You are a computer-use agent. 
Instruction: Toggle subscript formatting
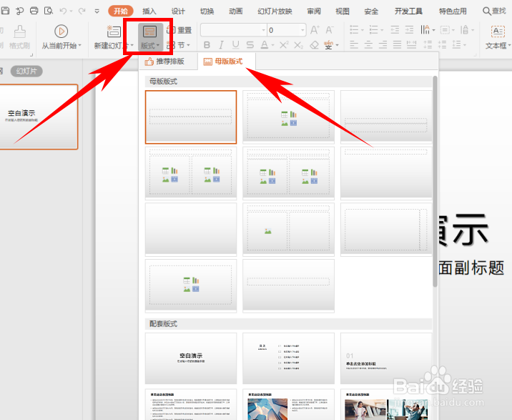[298, 45]
